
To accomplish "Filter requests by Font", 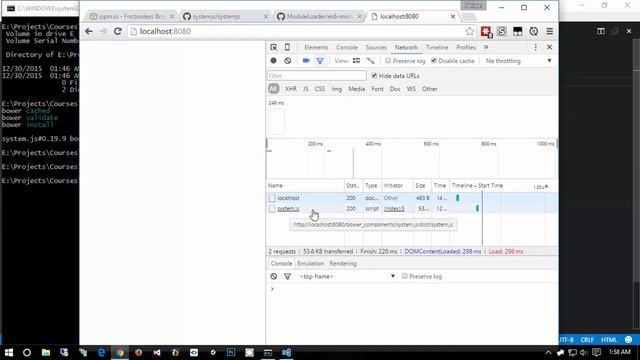I will 377,89.
